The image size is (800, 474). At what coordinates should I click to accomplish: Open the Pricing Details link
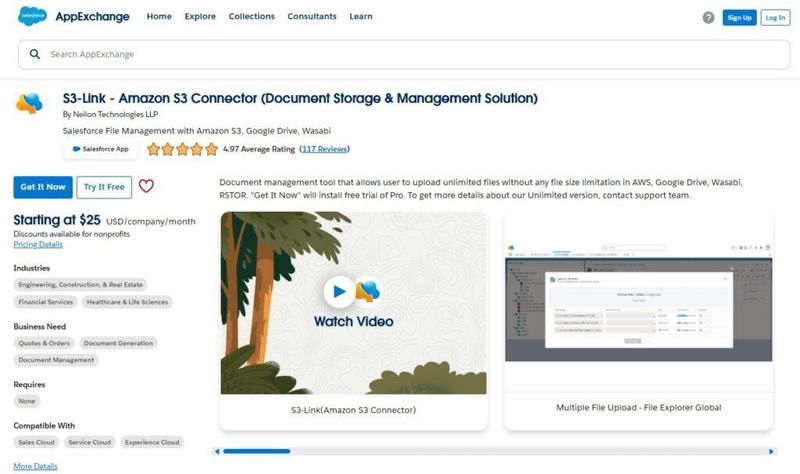[x=38, y=244]
